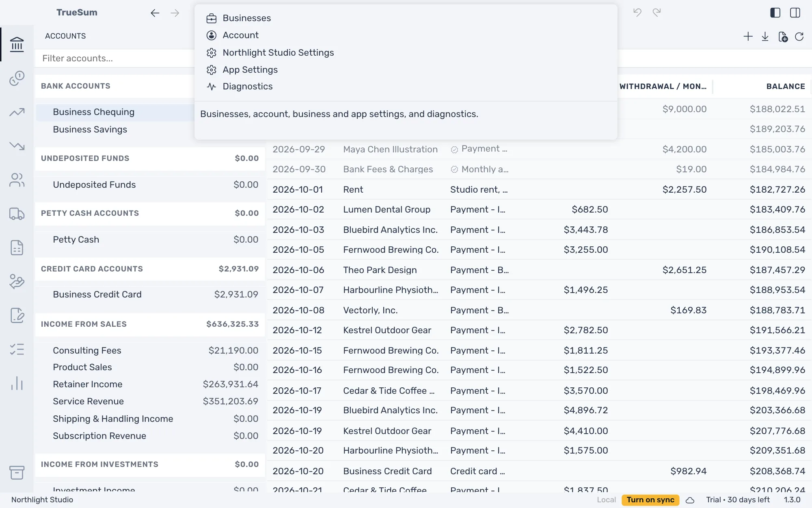The height and width of the screenshot is (508, 812).
Task: Open the Accounts bank icon in sidebar
Action: tap(17, 44)
